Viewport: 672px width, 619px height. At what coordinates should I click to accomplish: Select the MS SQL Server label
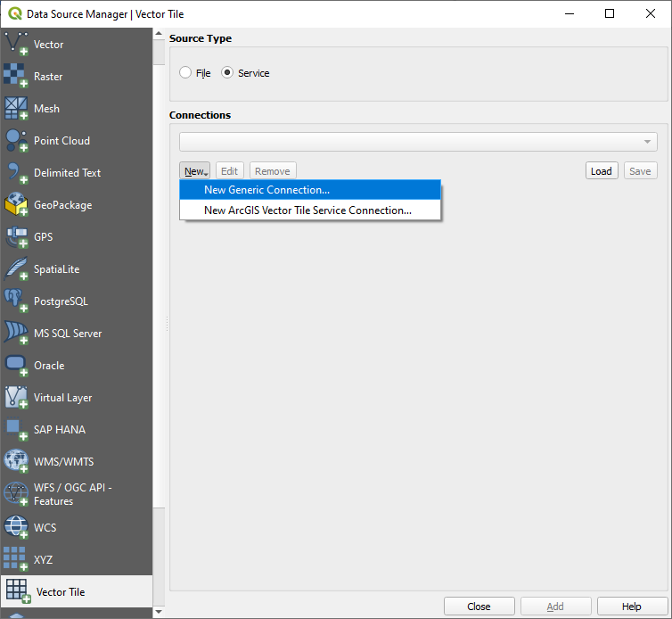68,334
